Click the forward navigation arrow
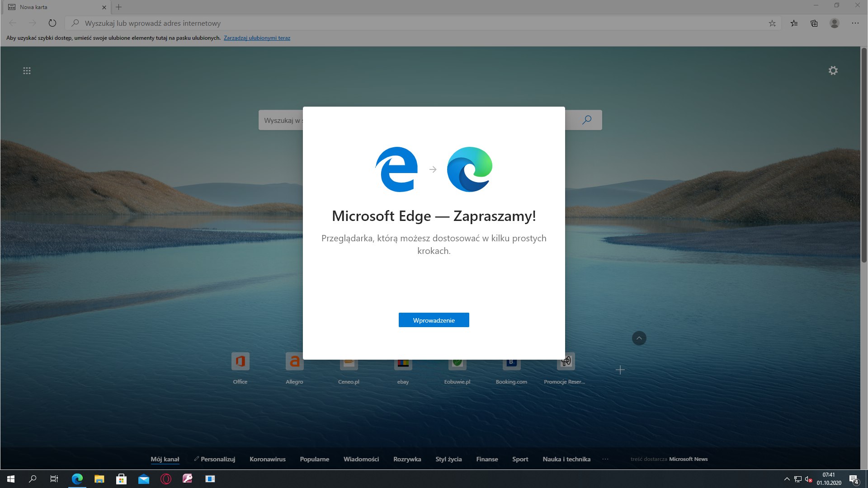 (32, 23)
